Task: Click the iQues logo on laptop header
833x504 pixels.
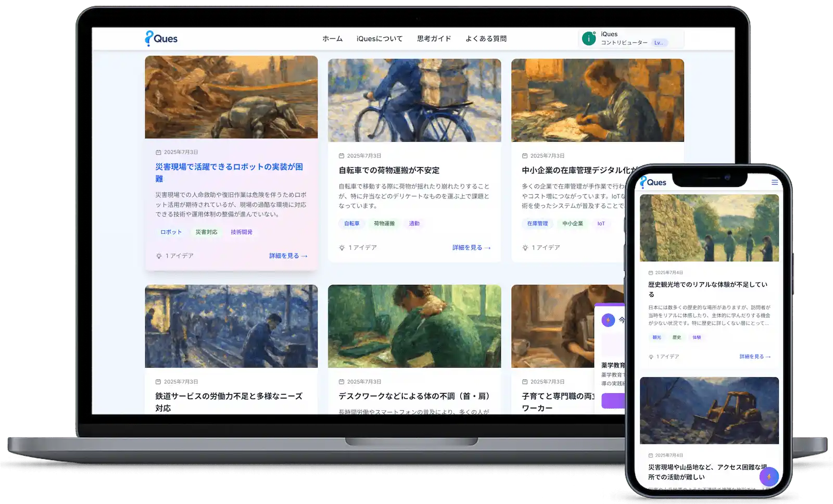Action: [161, 39]
